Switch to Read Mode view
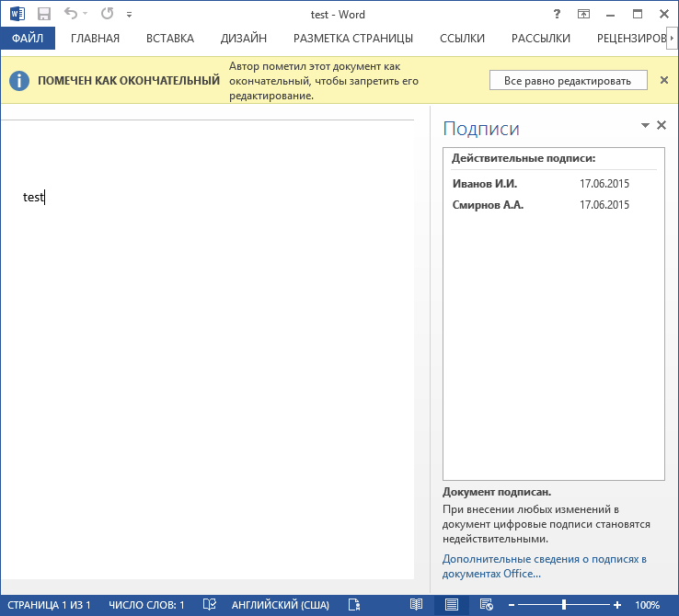 tap(416, 604)
